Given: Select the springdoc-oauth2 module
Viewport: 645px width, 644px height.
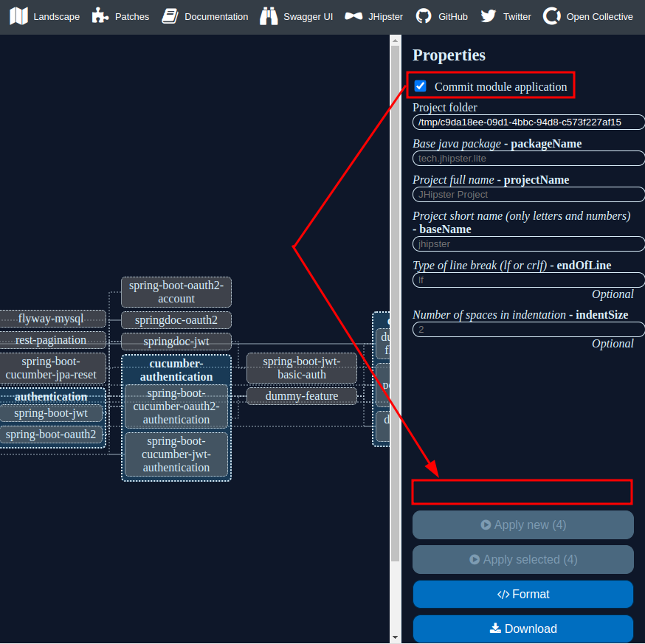Looking at the screenshot, I should click(176, 320).
